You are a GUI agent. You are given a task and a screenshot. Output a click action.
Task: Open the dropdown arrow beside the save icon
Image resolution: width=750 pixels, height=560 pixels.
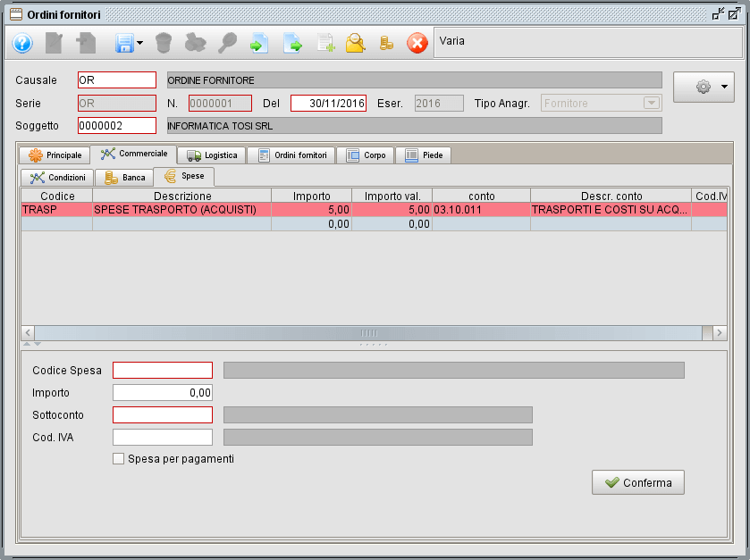point(140,44)
